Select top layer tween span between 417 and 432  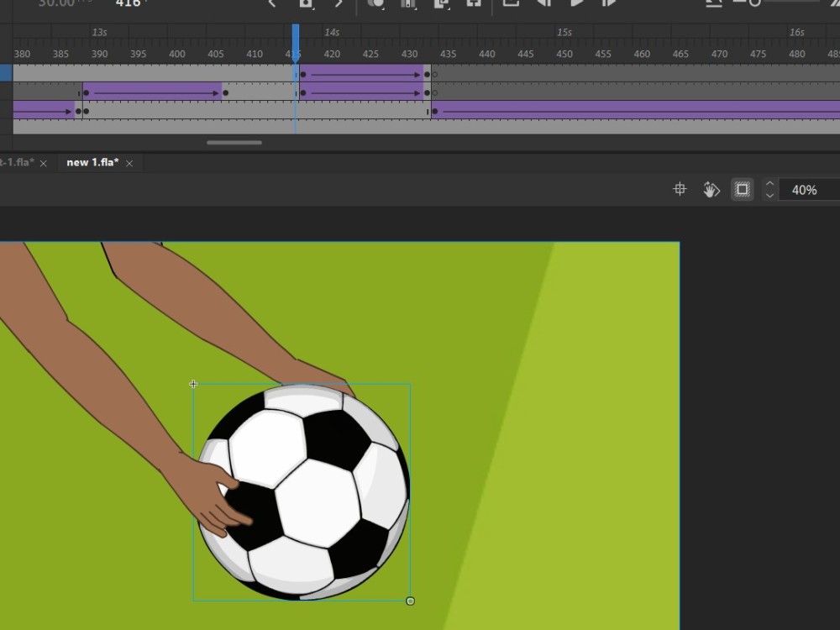tap(361, 73)
